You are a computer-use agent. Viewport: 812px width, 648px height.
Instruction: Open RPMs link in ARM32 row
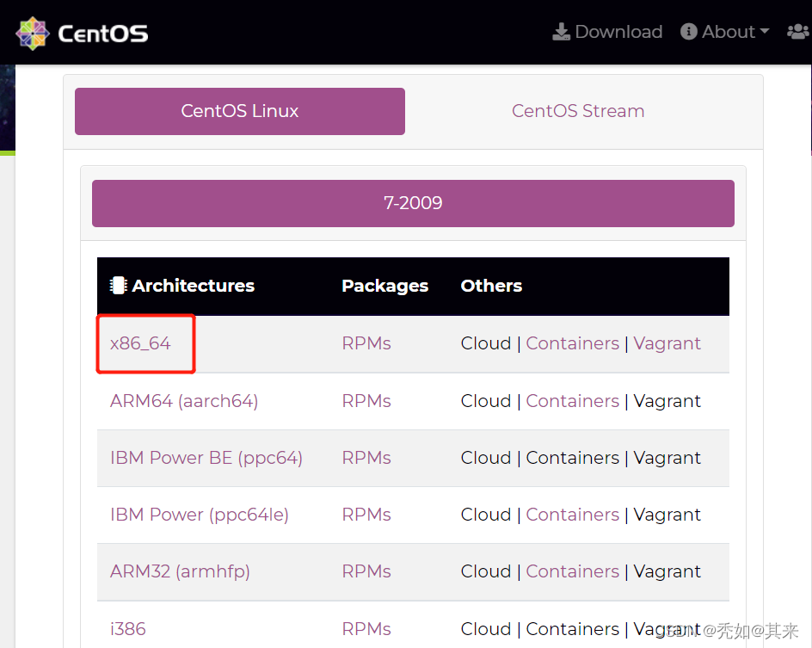366,571
